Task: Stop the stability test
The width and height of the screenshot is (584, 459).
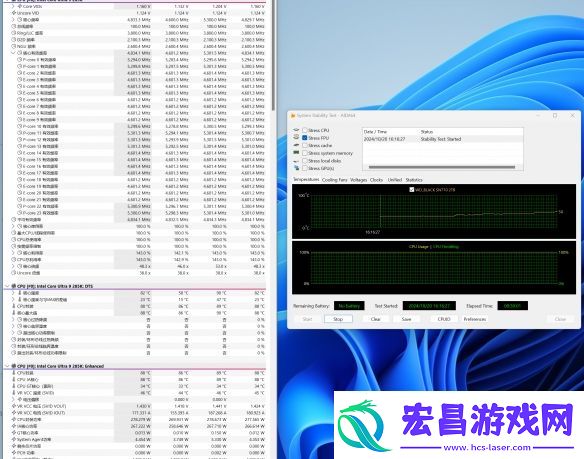Action: click(x=338, y=319)
